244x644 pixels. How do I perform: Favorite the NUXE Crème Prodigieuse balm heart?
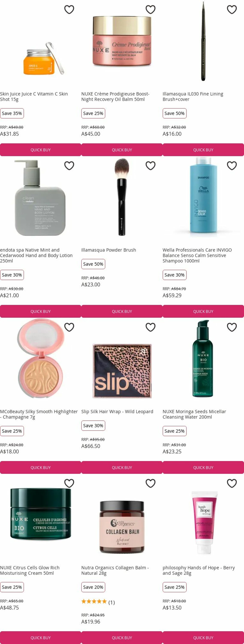pos(151,9)
